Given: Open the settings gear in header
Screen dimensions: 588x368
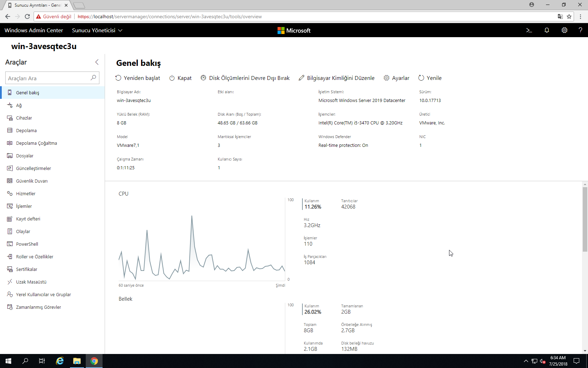Looking at the screenshot, I should [x=564, y=30].
